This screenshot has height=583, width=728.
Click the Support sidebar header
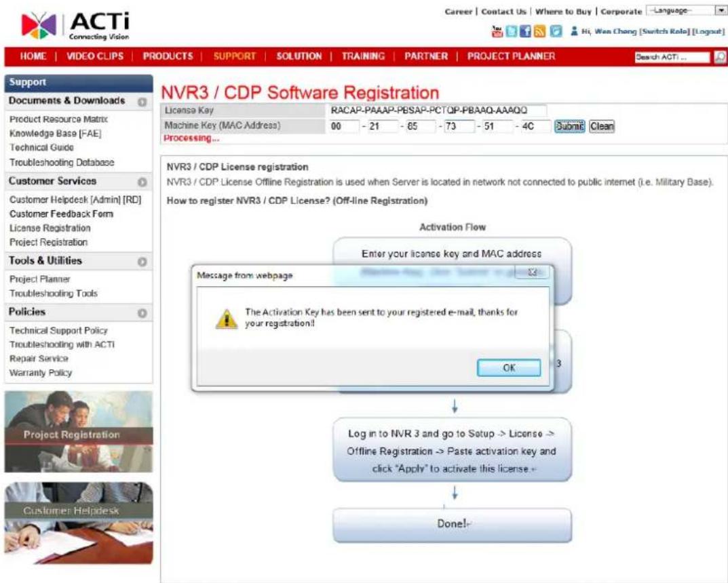(x=79, y=83)
